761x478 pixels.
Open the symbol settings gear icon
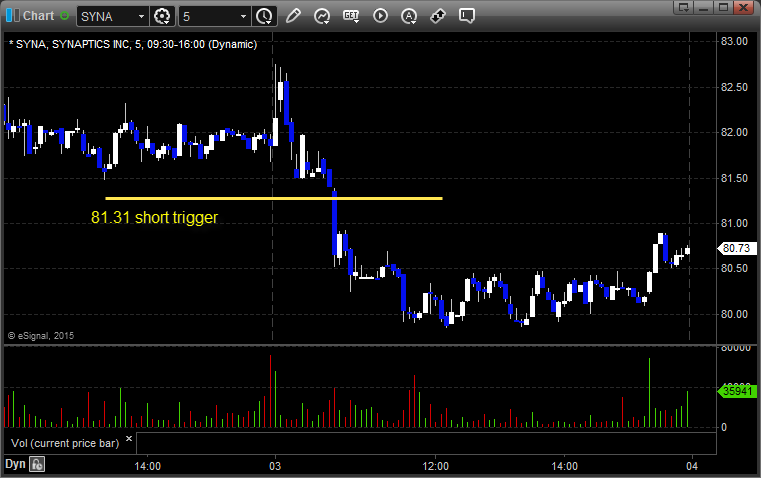pos(163,16)
